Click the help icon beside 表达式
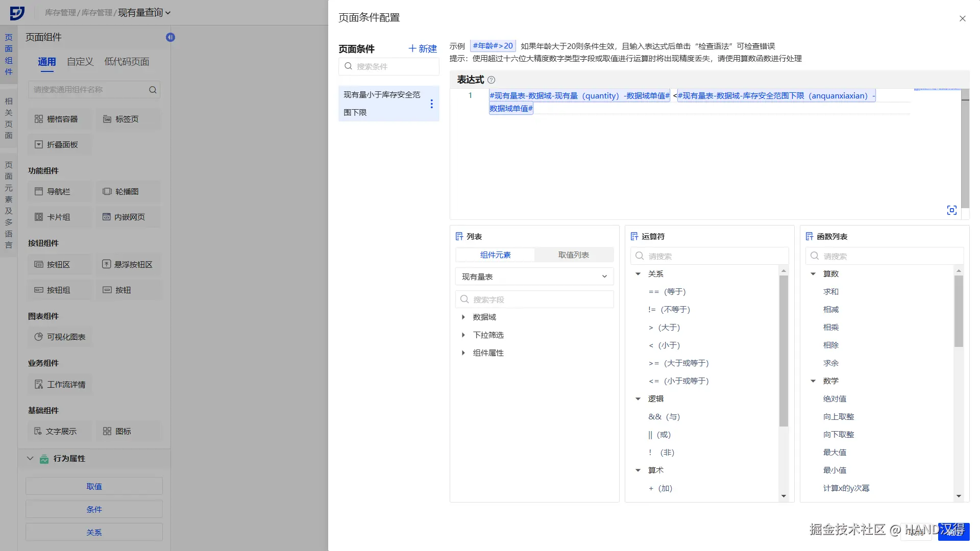Screen dimensions: 980x551 [x=491, y=80]
